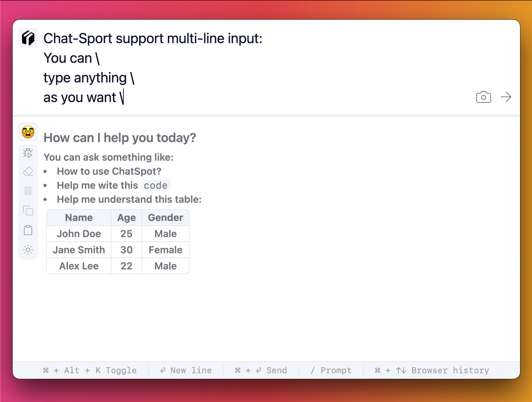
Task: Click 'You can ask something like:' text
Action: (108, 157)
